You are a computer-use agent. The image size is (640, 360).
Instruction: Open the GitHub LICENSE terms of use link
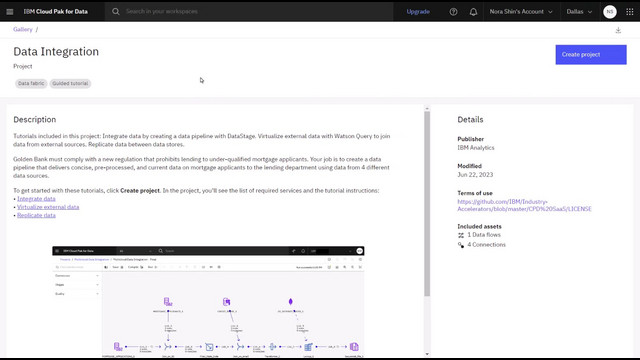tap(524, 205)
